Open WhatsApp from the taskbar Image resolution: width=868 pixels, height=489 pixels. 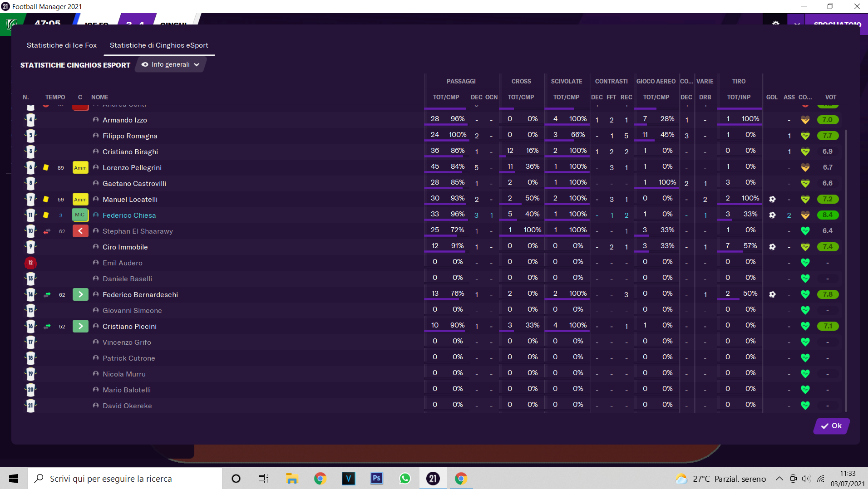coord(404,479)
